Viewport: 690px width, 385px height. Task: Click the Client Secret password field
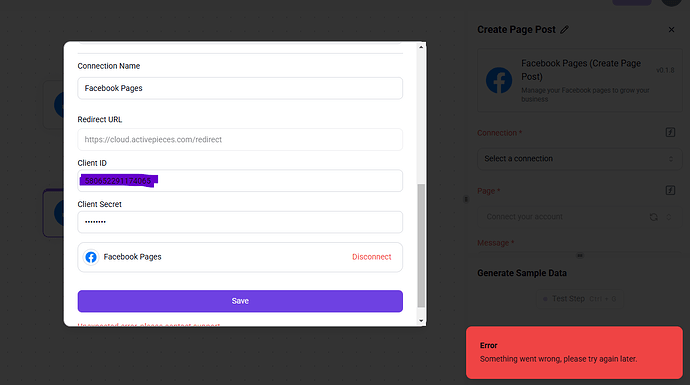240,222
